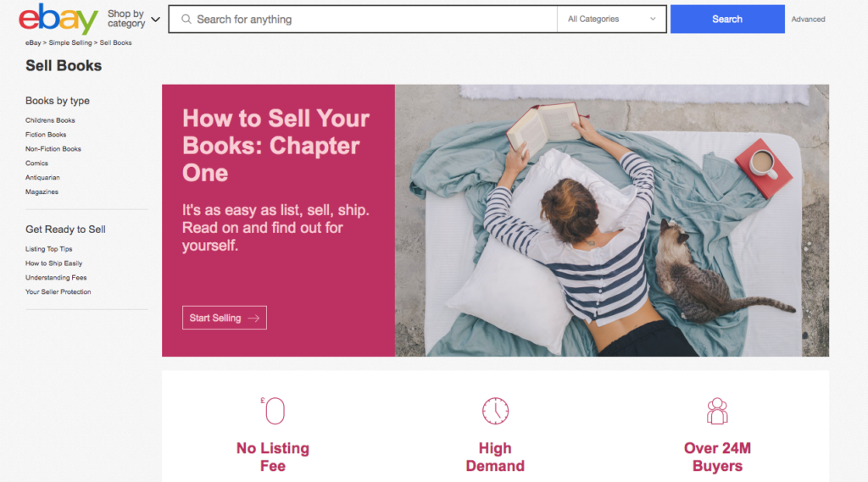Open the Advanced search link
Image resolution: width=868 pixels, height=482 pixels.
tap(808, 19)
